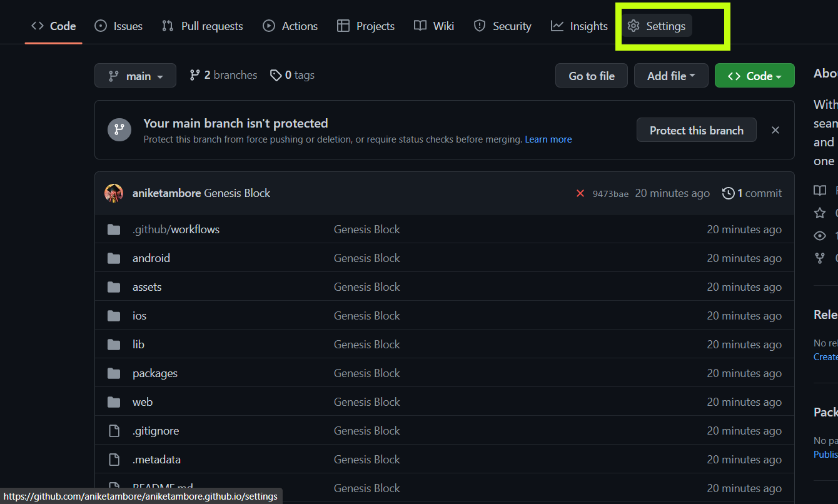Click the folder icon beside lib
The width and height of the screenshot is (838, 504).
[x=114, y=345]
